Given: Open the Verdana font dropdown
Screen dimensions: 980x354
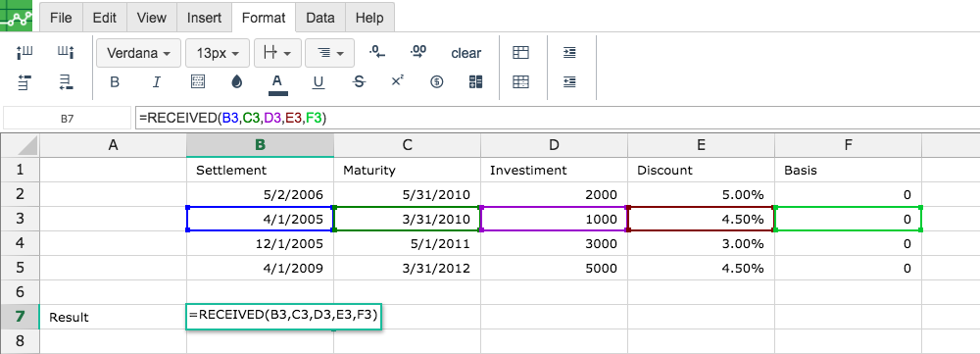Looking at the screenshot, I should point(139,53).
